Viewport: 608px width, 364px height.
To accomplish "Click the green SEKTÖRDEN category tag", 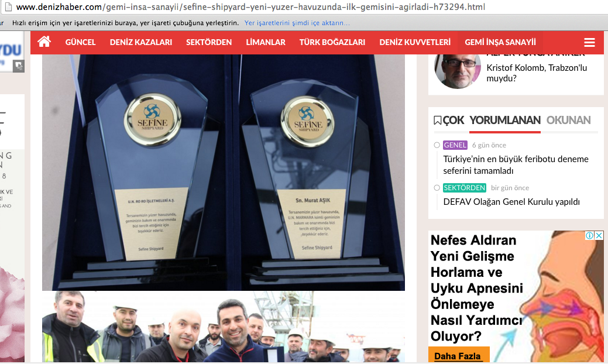I will (464, 188).
